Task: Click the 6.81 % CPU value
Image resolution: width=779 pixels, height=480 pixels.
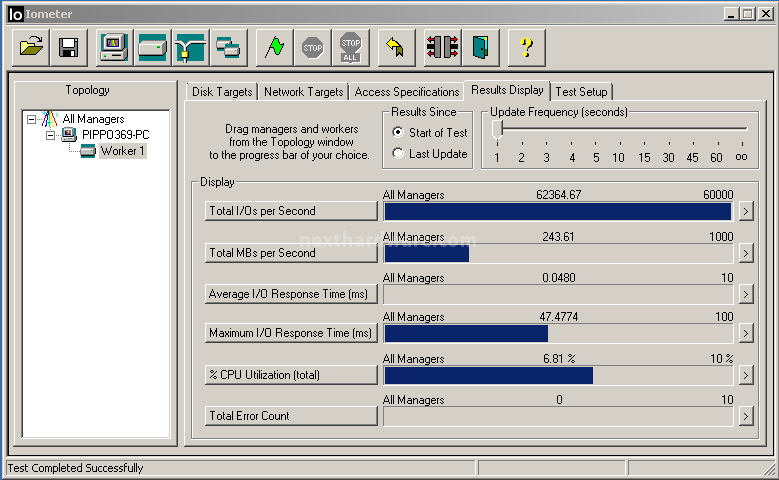Action: [559, 359]
